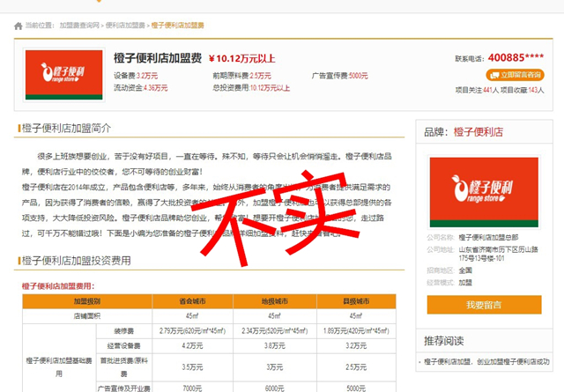Open the 加盟费查询网 breadcrumb link
Viewport: 564px width, 392px height.
(79, 26)
